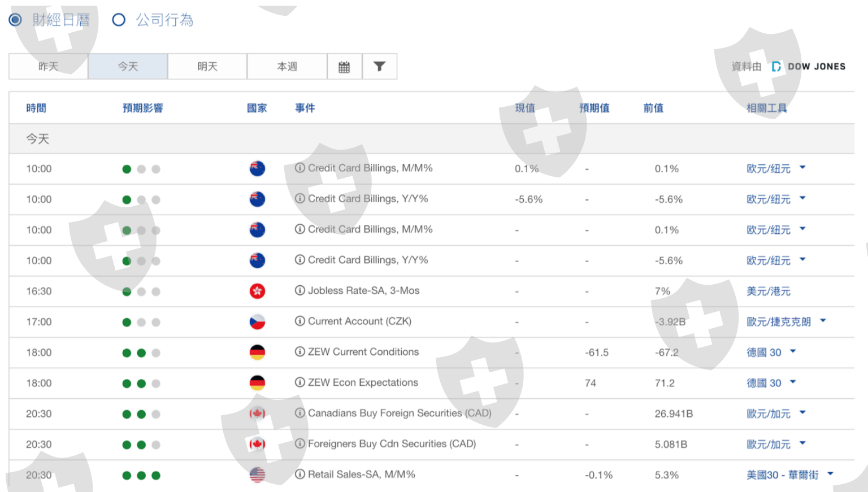Expand dropdown beside 德國 30 in ZEW Current Conditions row
The height and width of the screenshot is (492, 868).
pyautogui.click(x=793, y=351)
